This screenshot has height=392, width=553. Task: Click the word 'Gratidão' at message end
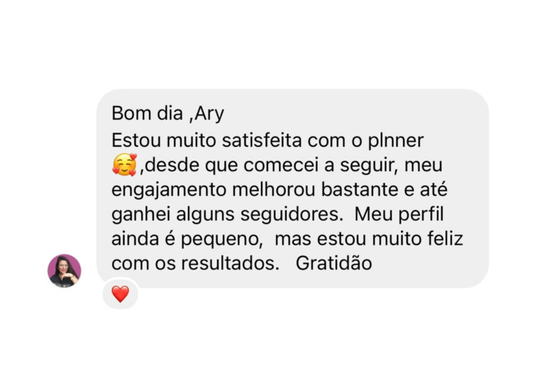point(334,263)
